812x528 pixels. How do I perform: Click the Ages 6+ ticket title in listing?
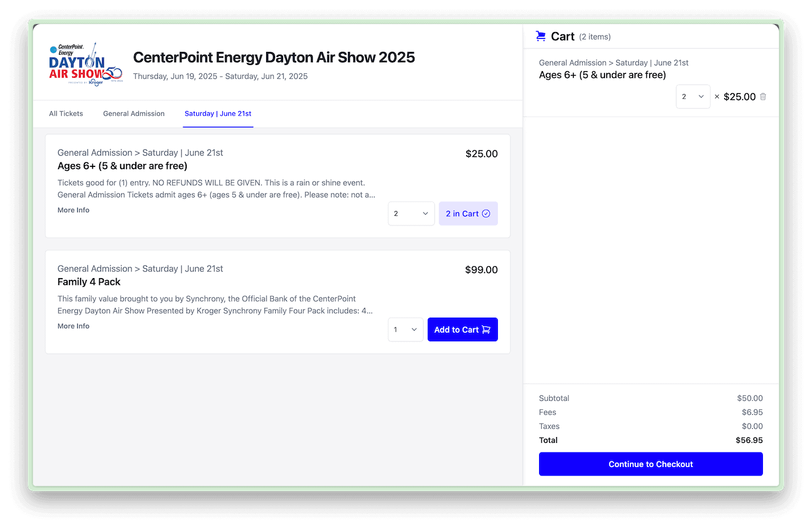122,166
